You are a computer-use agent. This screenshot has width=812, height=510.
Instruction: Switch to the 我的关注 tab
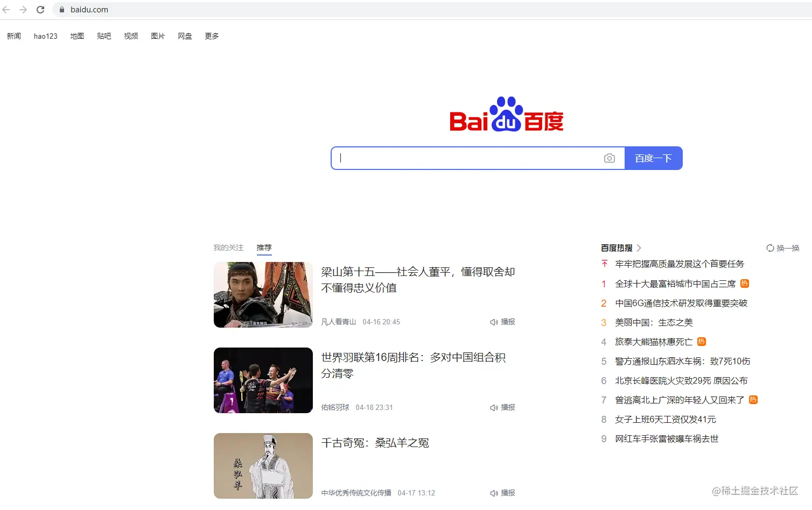(x=228, y=247)
